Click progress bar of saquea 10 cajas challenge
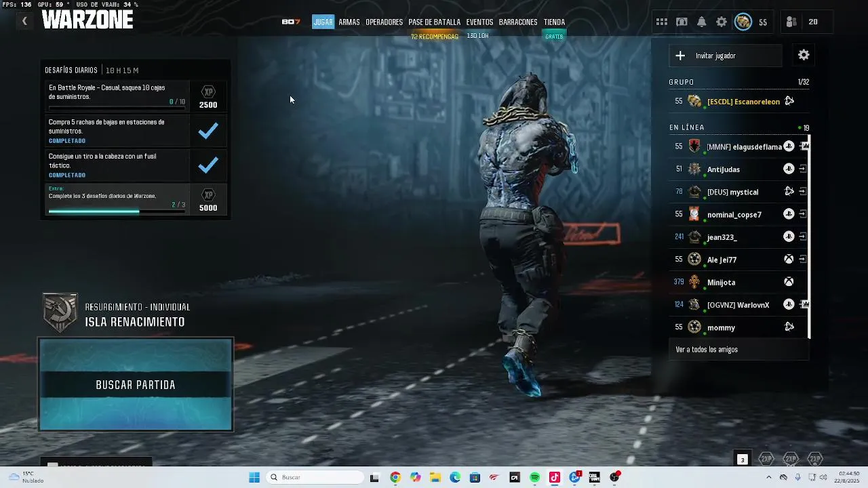Image resolution: width=868 pixels, height=488 pixels. click(x=117, y=108)
